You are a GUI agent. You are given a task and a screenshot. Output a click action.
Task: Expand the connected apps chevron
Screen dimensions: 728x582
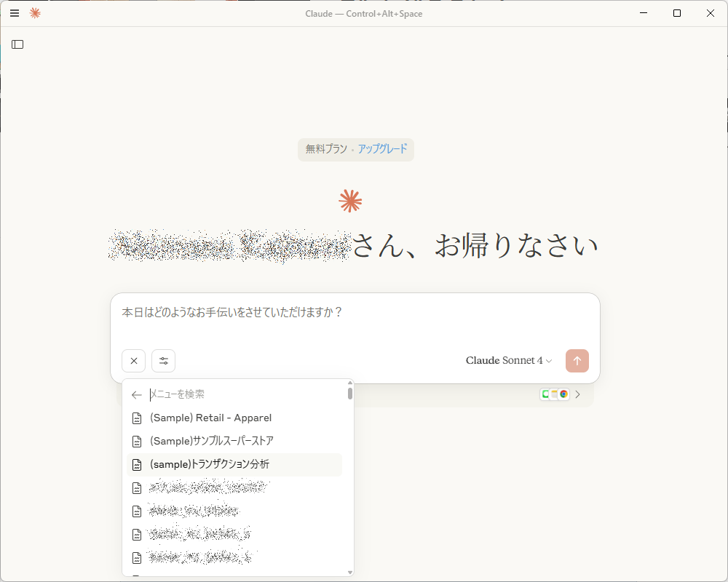[577, 394]
